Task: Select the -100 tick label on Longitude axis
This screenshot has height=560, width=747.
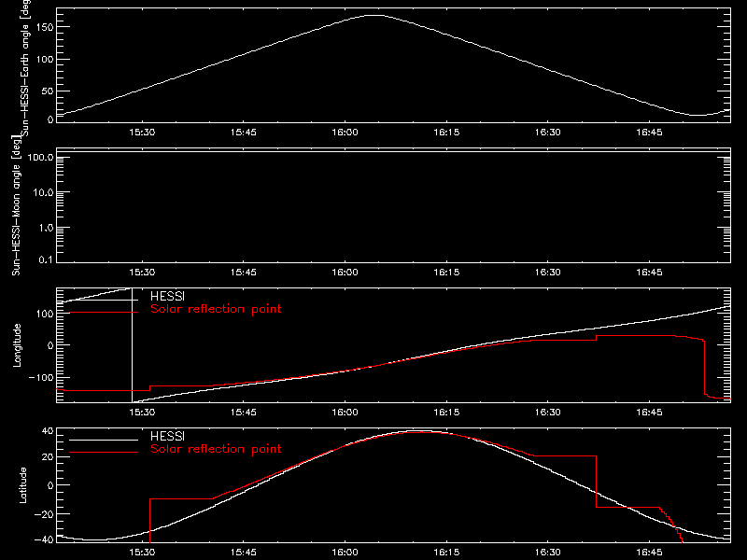Action: click(x=41, y=377)
